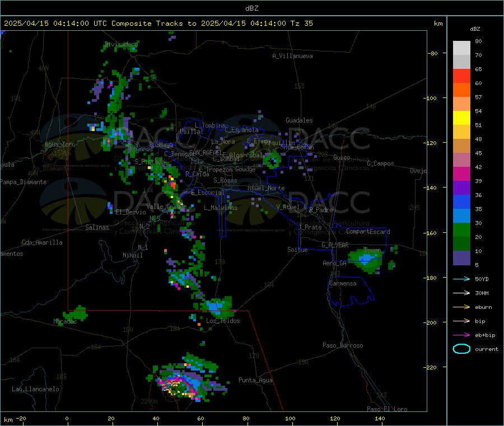
Task: Click the 0 km horizontal axis tick label
Action: coord(67,418)
